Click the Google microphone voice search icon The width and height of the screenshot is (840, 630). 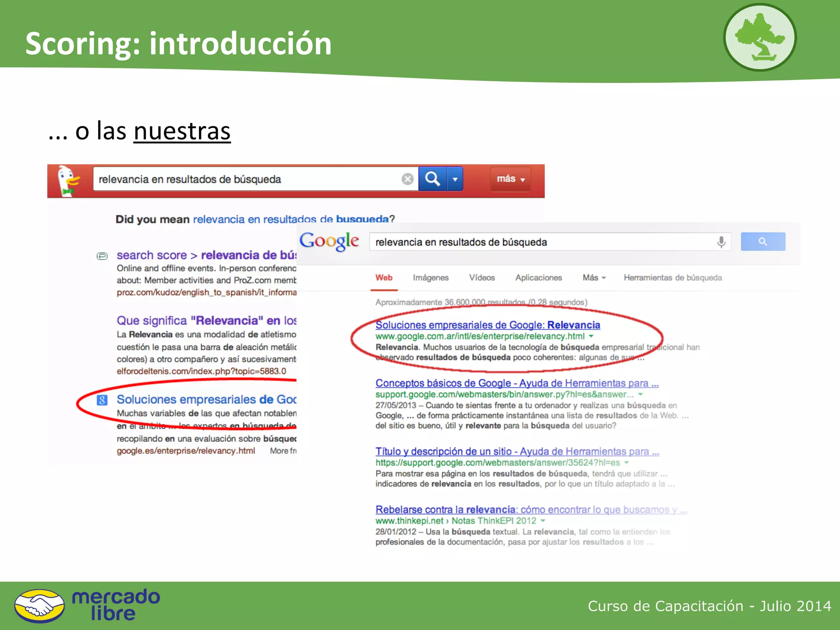point(721,242)
